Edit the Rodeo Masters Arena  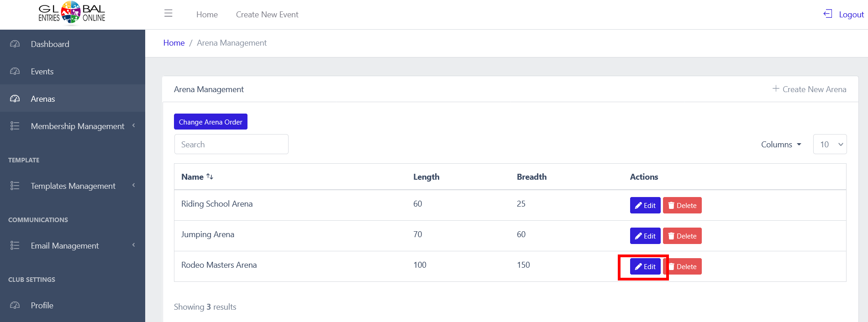tap(645, 267)
